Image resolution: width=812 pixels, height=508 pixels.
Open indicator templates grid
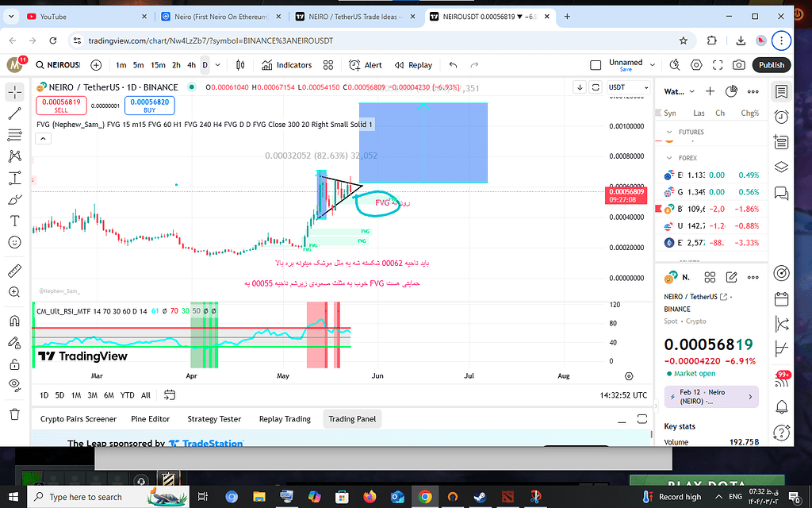click(x=328, y=65)
